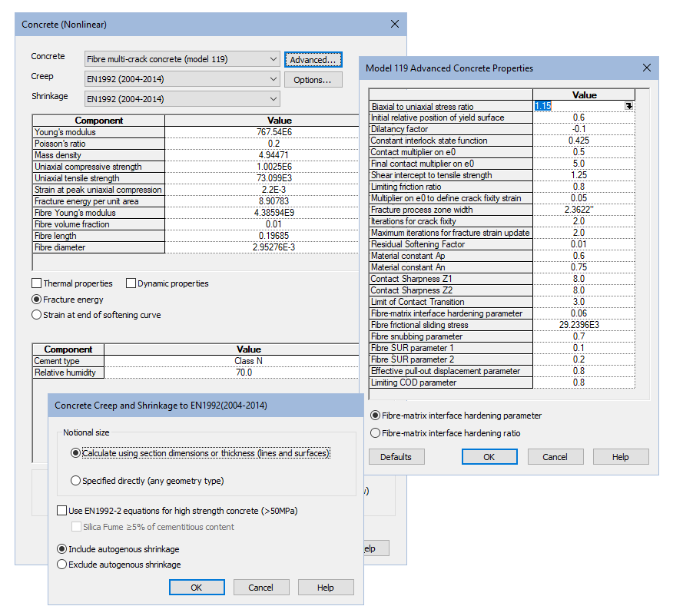Viewport: 673px width, 616px height.
Task: Click OK in the Advanced Concrete Properties dialog
Action: coord(489,457)
